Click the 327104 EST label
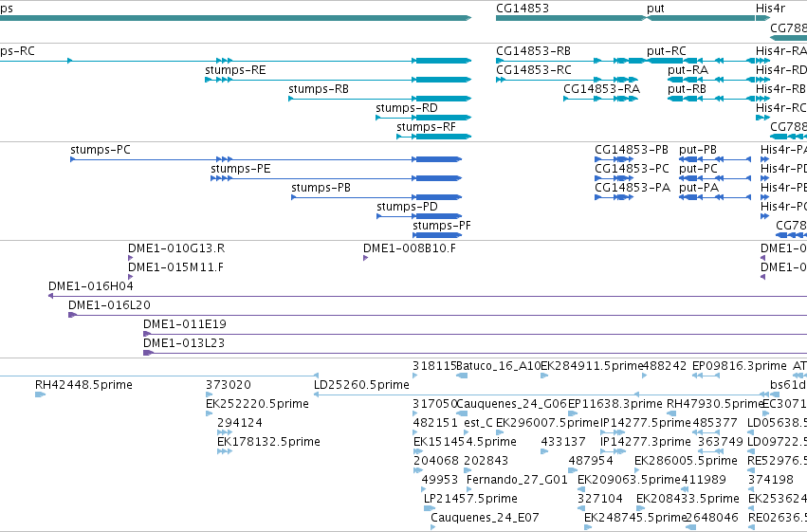Viewport: 807px width, 532px height. pyautogui.click(x=600, y=499)
